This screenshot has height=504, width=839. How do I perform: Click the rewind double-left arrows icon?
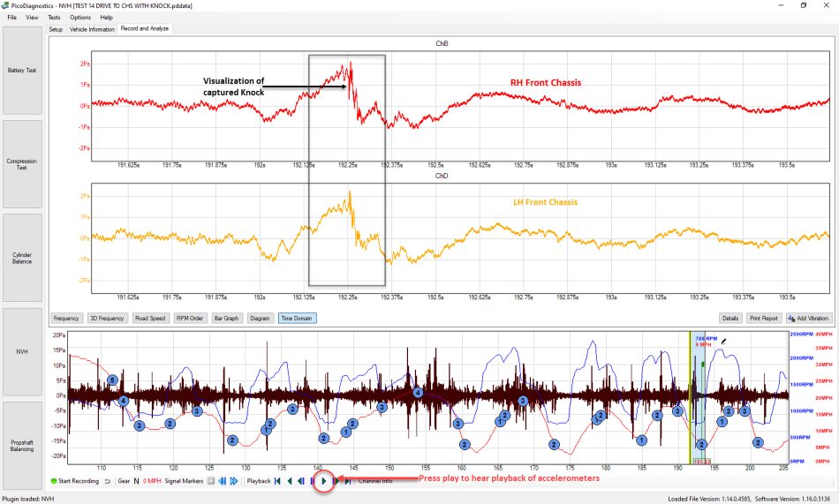(222, 481)
